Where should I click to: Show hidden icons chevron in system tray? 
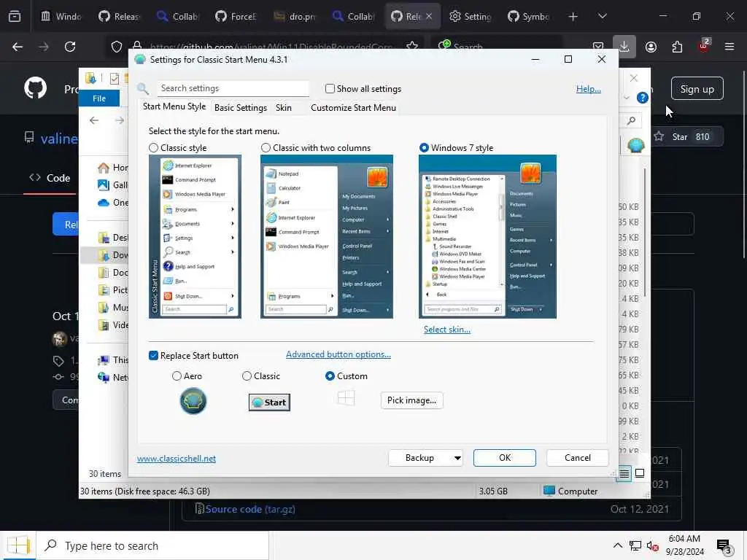pyautogui.click(x=617, y=545)
